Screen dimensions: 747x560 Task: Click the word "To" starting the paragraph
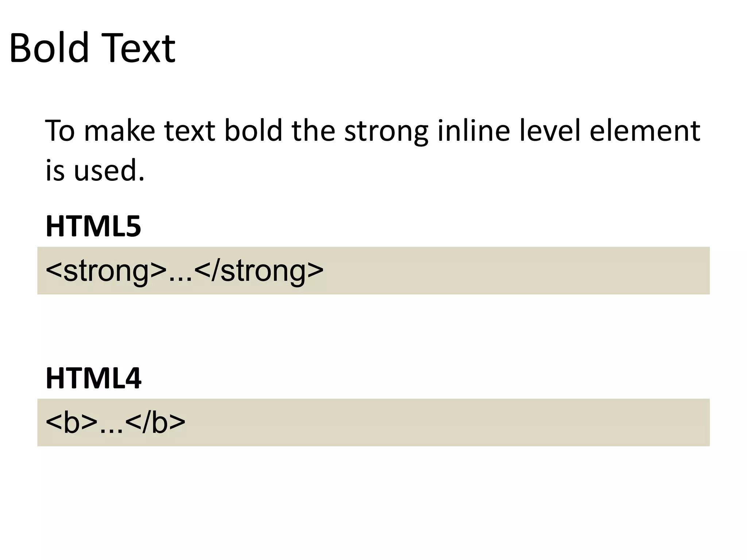[60, 131]
